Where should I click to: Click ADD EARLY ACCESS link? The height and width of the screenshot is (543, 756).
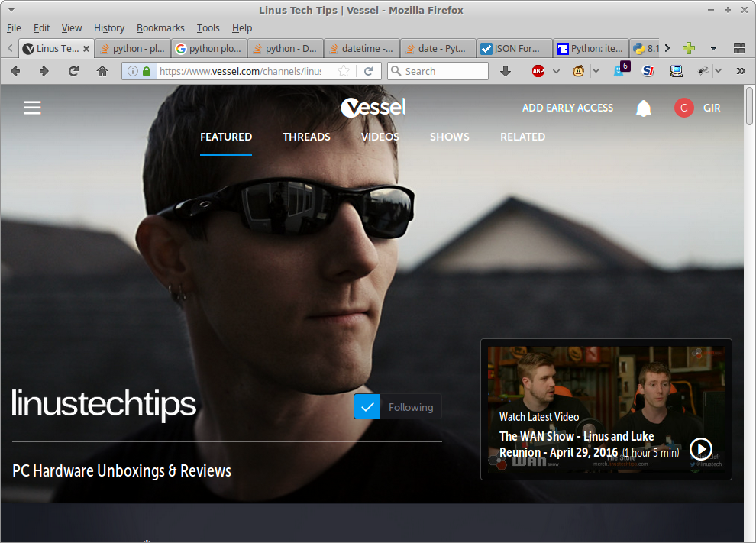click(x=567, y=108)
